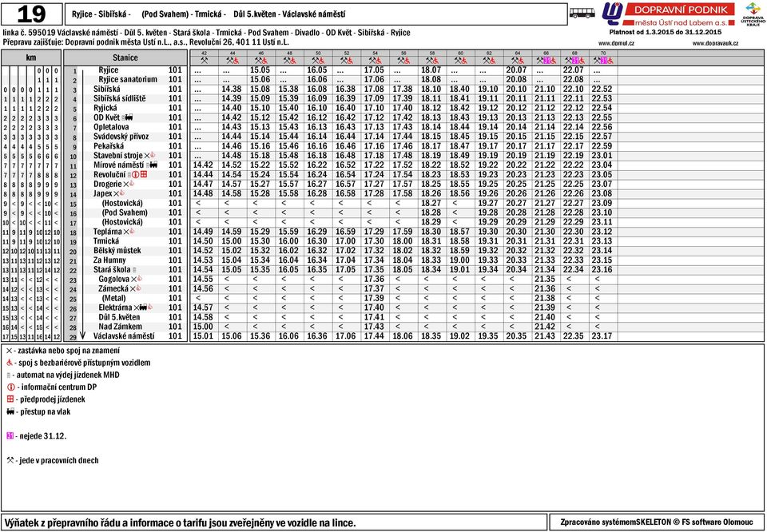This screenshot has height=532, width=767.
Task: Select the Za Humny station name
Action: [109, 260]
